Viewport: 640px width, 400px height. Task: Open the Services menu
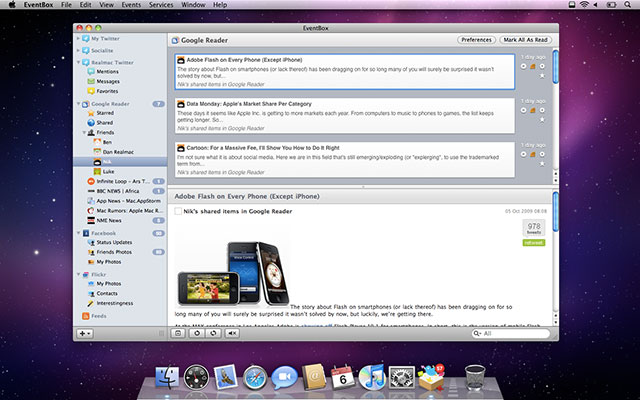click(x=161, y=5)
